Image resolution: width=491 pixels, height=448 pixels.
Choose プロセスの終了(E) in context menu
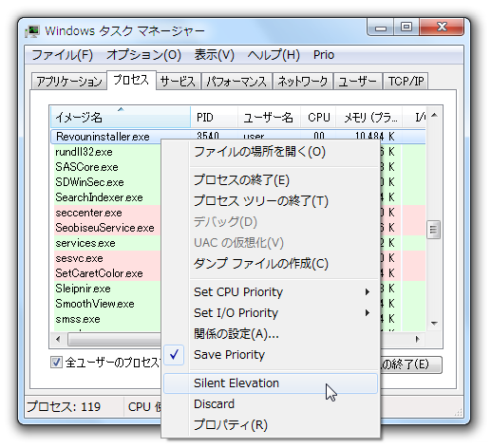[x=271, y=180]
